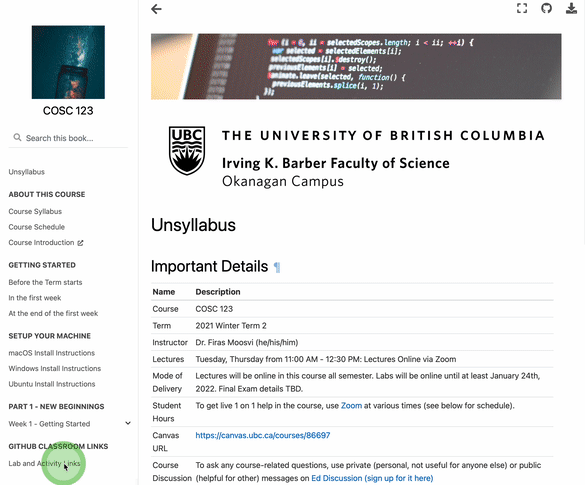Screen dimensions: 585x485
Task: Click the back arrow icon
Action: point(156,9)
